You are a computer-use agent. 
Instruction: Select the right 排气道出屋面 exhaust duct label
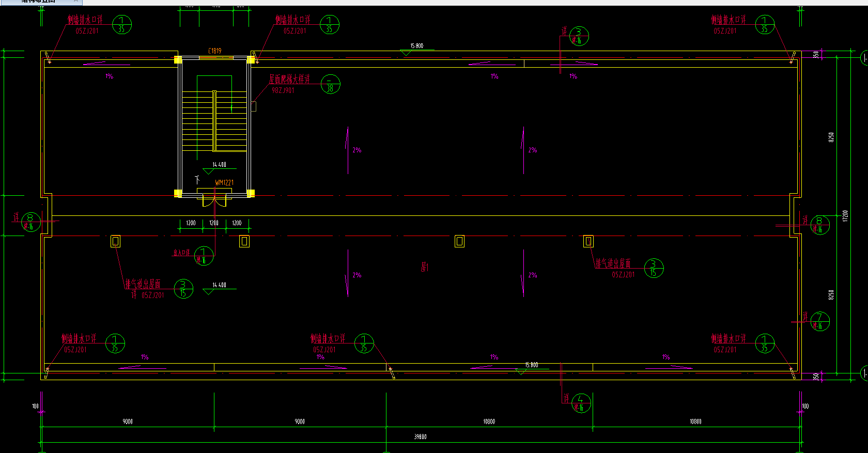(x=613, y=263)
